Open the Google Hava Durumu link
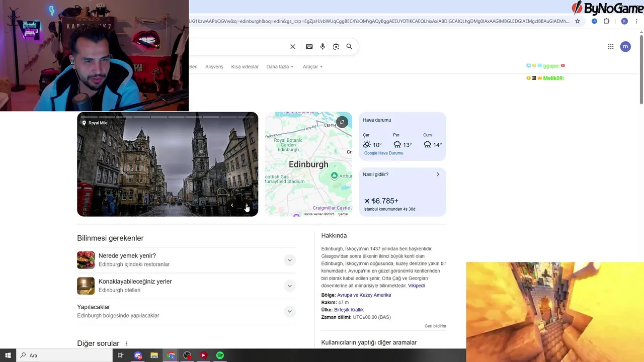Screen dimensions: 644x362 384,153
